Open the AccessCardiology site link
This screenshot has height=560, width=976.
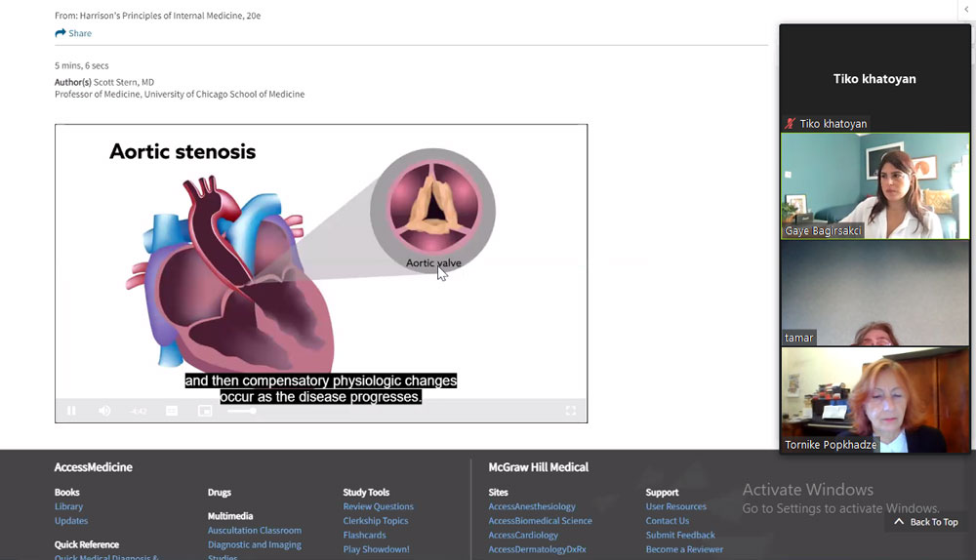[523, 535]
